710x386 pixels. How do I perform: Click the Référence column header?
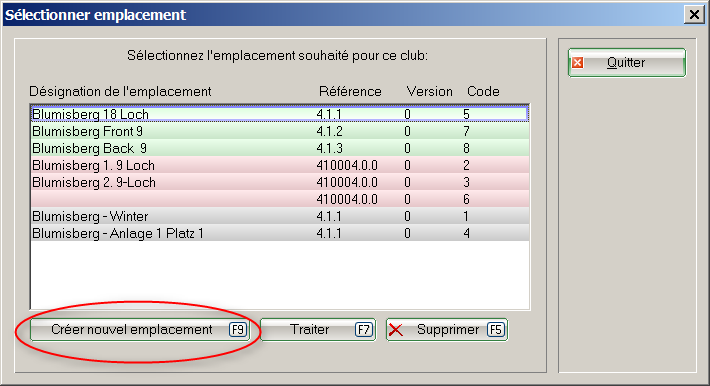point(350,92)
